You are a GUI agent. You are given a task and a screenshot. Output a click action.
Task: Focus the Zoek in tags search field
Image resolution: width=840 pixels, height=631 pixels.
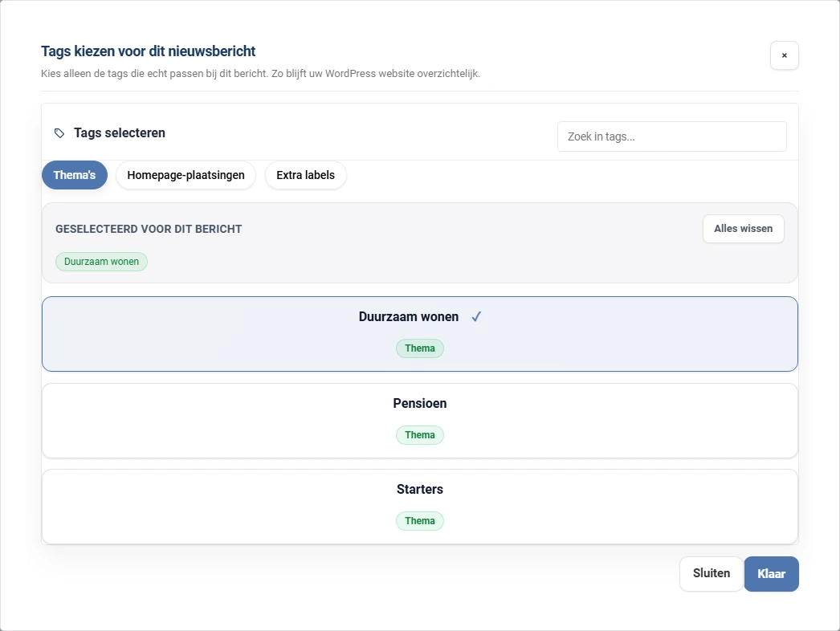coord(672,136)
